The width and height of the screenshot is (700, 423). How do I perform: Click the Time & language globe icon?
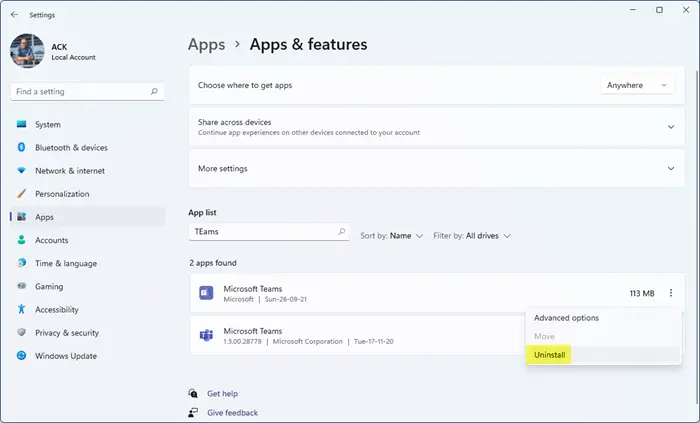(x=21, y=263)
